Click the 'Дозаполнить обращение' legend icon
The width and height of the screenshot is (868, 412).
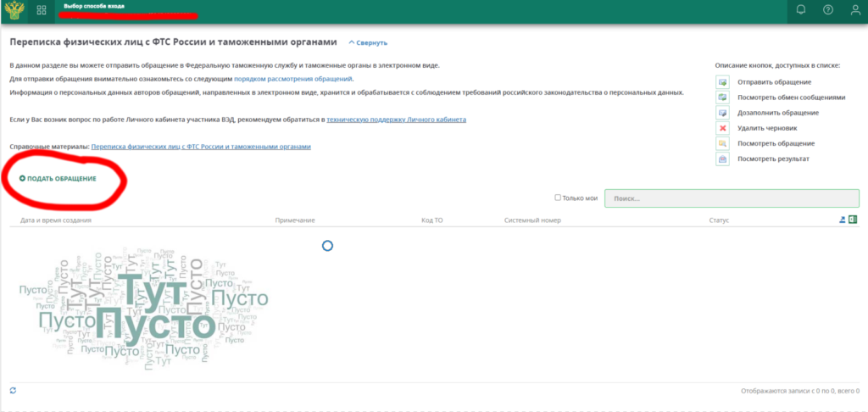tap(722, 113)
